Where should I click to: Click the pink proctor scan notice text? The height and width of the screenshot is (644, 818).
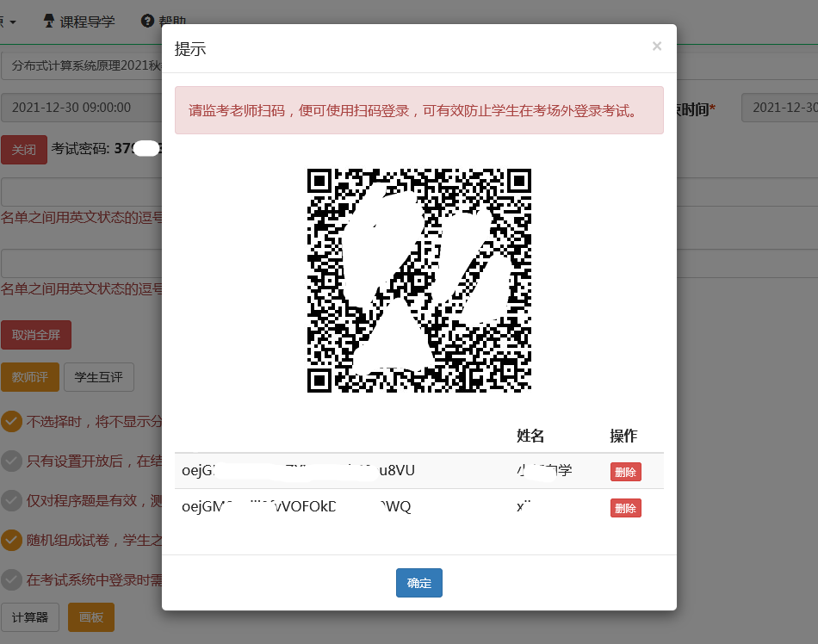tap(412, 110)
